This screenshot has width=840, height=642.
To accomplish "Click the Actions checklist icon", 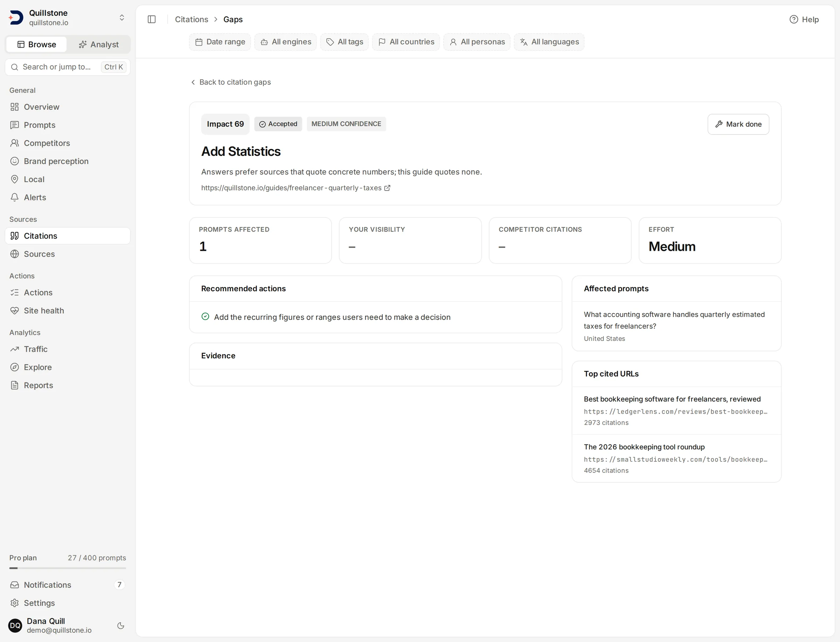I will pos(14,292).
